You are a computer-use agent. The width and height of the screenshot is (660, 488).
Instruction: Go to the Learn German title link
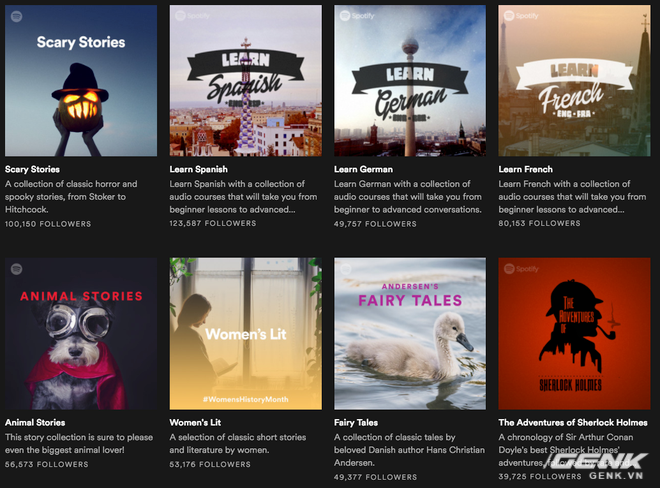363,169
